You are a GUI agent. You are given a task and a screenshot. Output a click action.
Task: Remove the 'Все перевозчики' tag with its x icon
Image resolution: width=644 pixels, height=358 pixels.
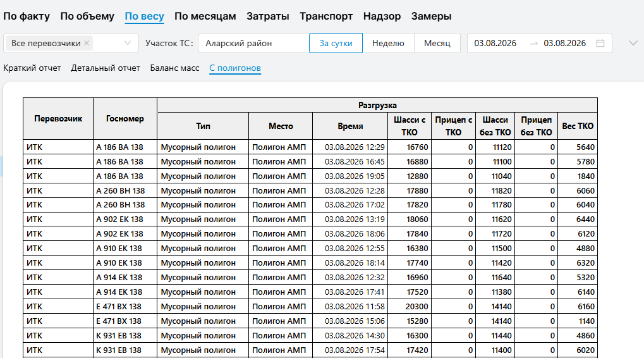pyautogui.click(x=87, y=43)
